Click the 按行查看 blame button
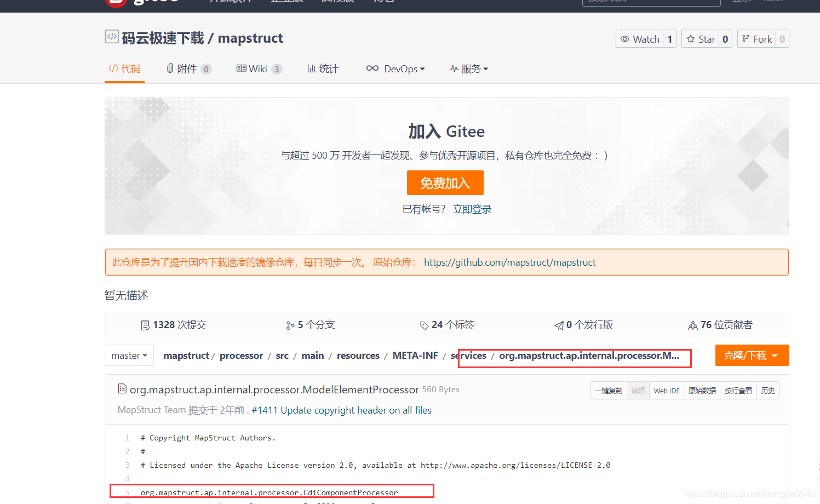 [738, 391]
